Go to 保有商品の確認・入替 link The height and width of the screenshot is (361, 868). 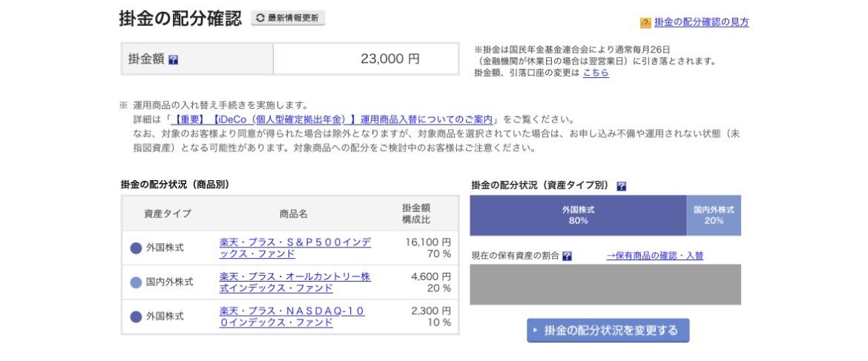[x=654, y=256]
